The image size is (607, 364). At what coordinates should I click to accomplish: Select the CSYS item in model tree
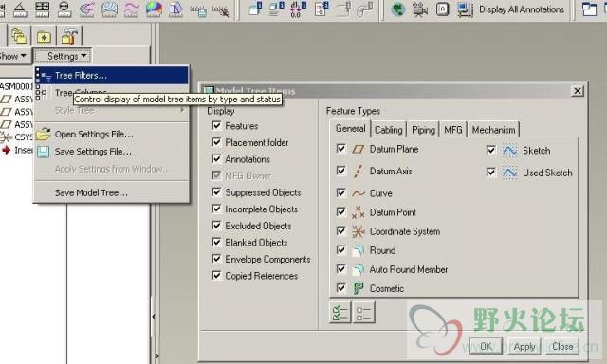pos(17,136)
